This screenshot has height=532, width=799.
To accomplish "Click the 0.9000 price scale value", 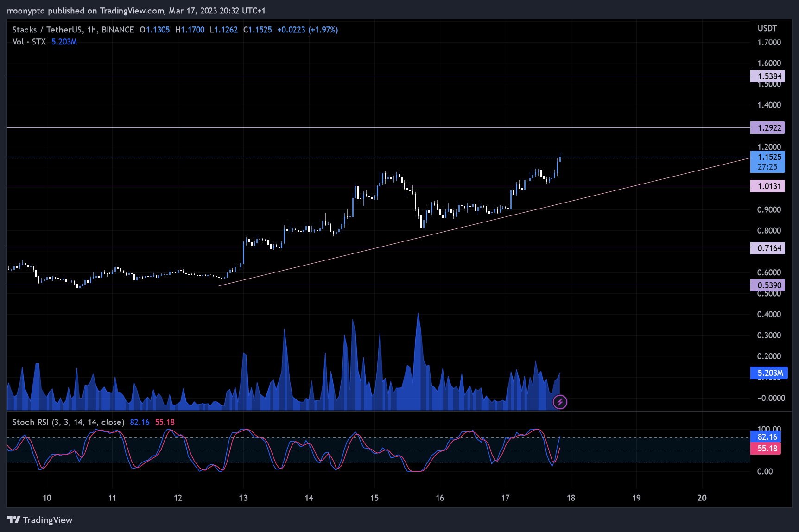I will (x=769, y=210).
